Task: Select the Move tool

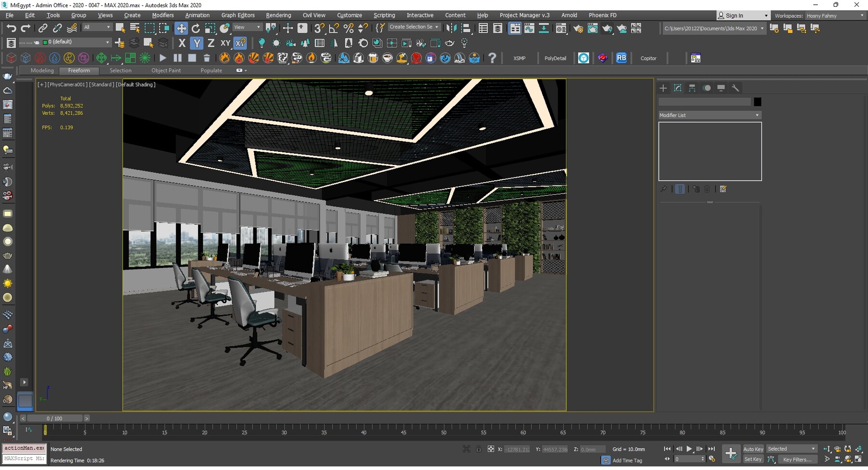Action: tap(182, 28)
